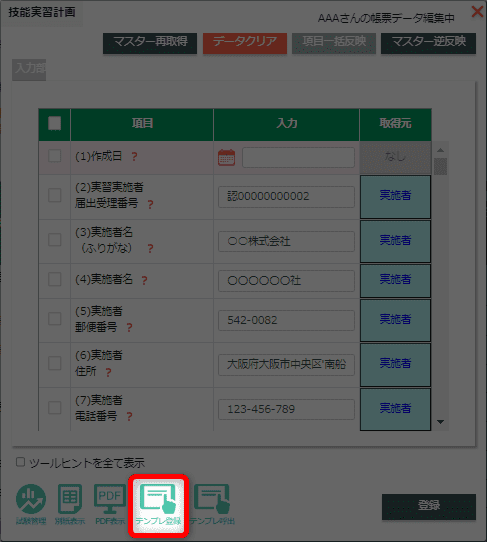Click the 別紙表示 document icon
This screenshot has height=542, width=487.
tap(70, 504)
